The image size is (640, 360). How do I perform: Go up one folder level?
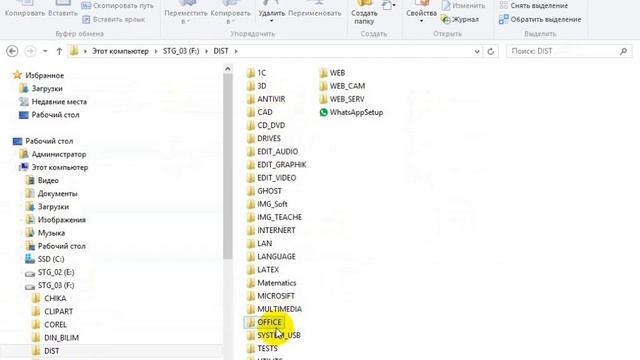[59, 51]
